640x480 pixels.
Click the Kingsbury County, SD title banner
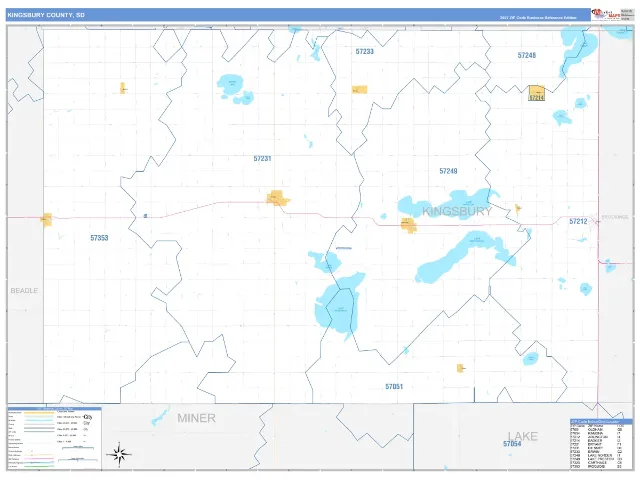click(298, 15)
